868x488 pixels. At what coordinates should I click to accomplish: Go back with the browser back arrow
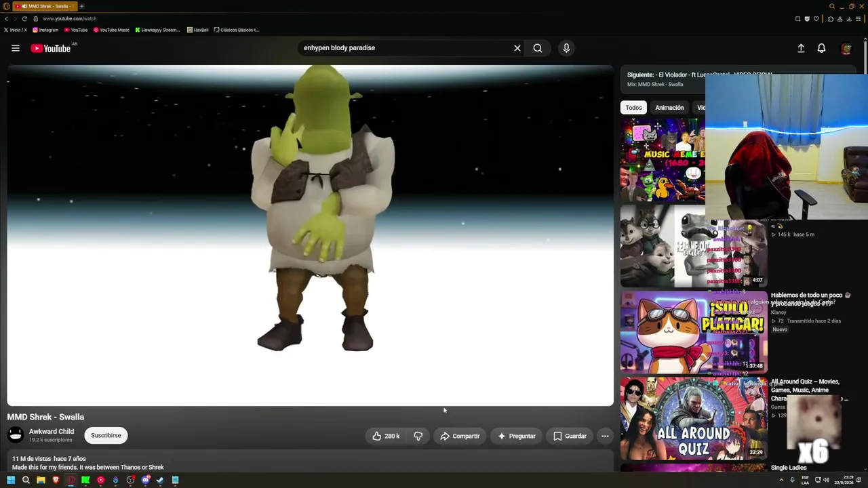(6, 19)
